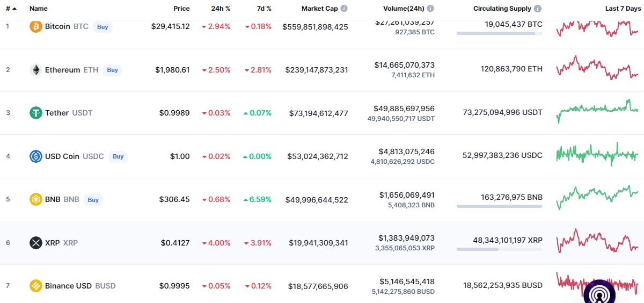Click USD Coin market cap $53,024,362,712
Screen dimensions: 644x303
coord(318,156)
